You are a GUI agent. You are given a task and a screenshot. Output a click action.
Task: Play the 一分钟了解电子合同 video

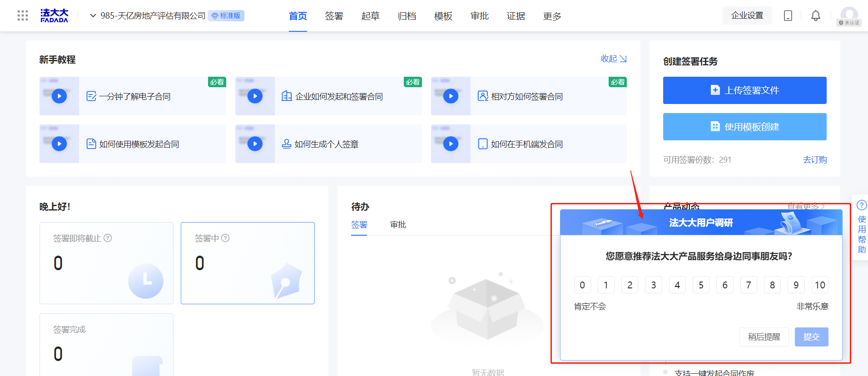point(59,96)
